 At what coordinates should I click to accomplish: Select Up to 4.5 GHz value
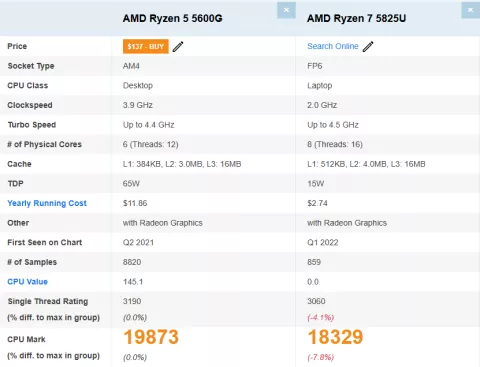[x=333, y=125]
